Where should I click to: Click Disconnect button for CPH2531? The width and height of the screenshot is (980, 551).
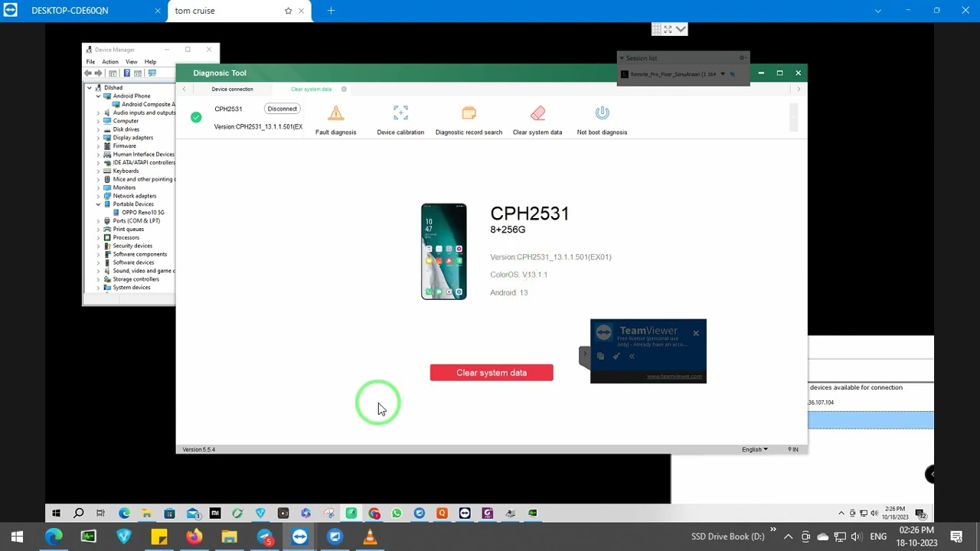282,109
